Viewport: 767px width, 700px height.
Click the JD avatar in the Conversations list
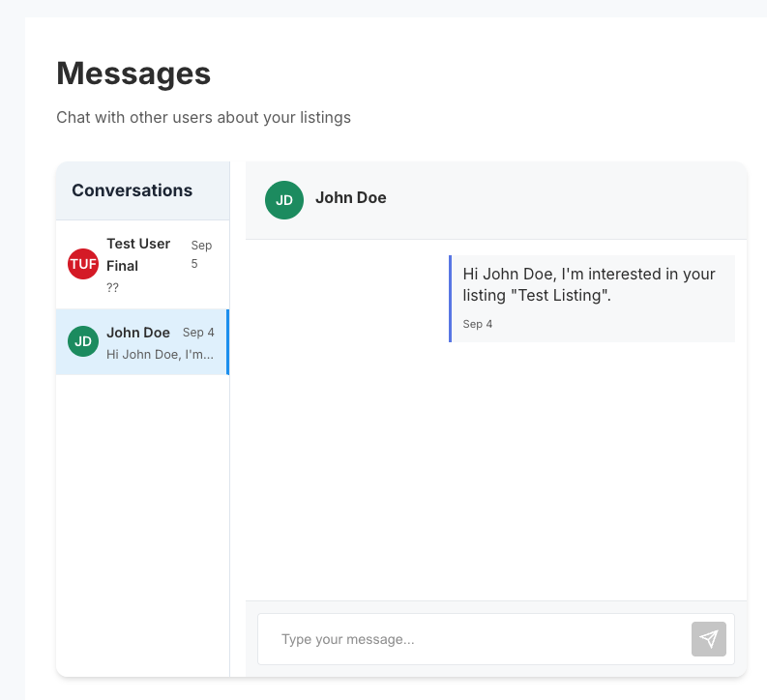coord(83,341)
